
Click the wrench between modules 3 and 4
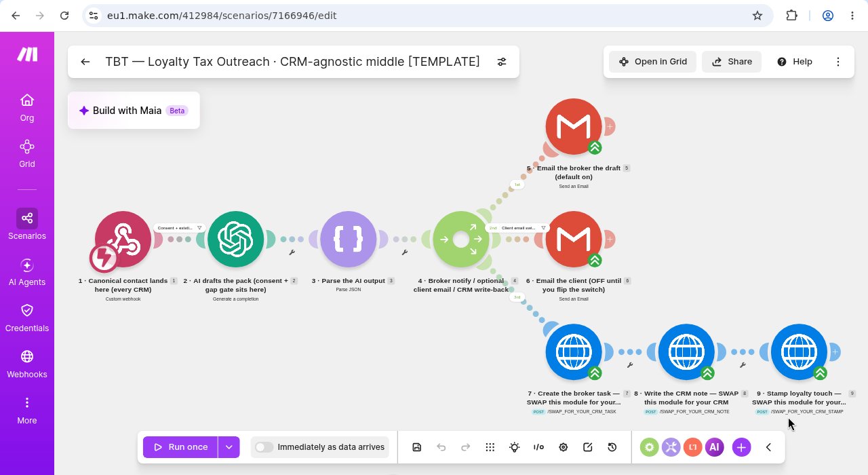(404, 252)
